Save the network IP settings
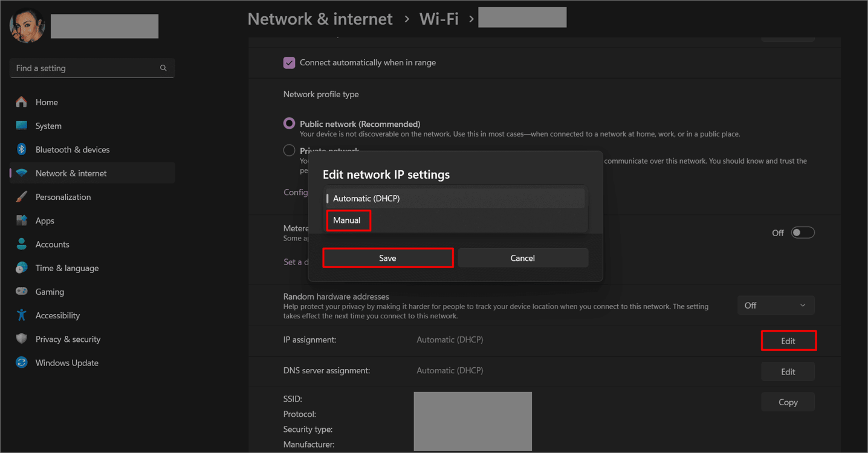 pyautogui.click(x=387, y=257)
